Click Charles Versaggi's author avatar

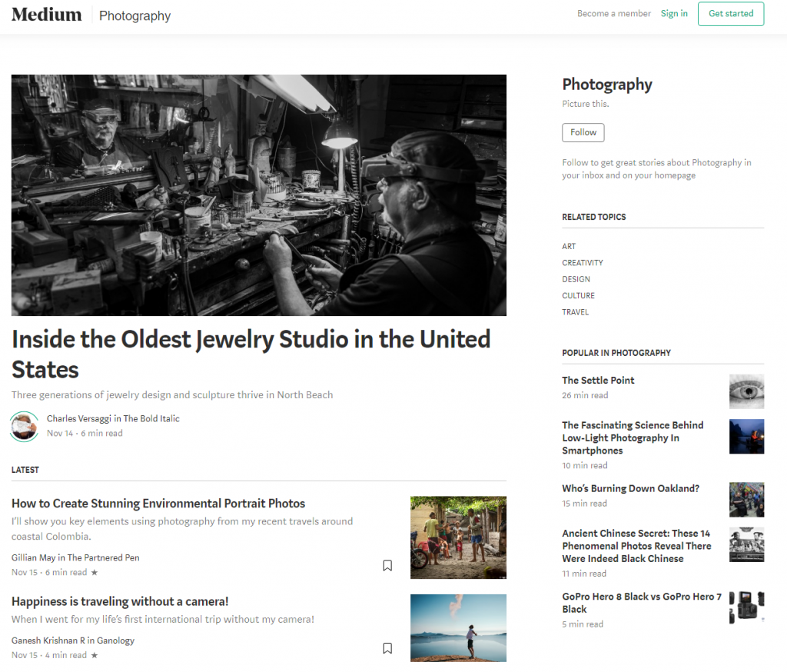(x=24, y=427)
